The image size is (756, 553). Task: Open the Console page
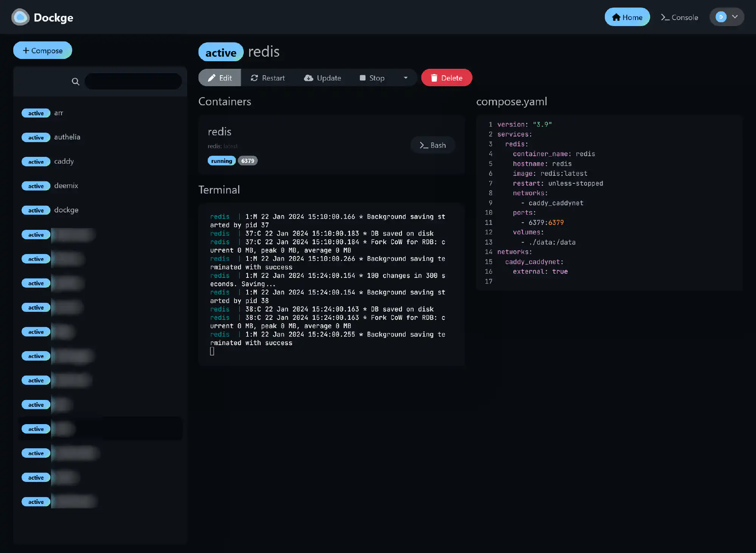(x=679, y=17)
